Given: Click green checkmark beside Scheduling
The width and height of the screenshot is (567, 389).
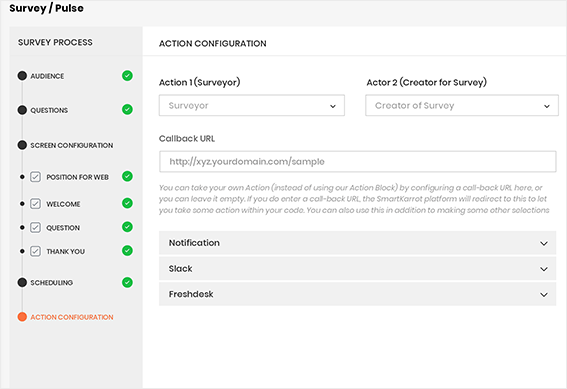Looking at the screenshot, I should [x=127, y=282].
